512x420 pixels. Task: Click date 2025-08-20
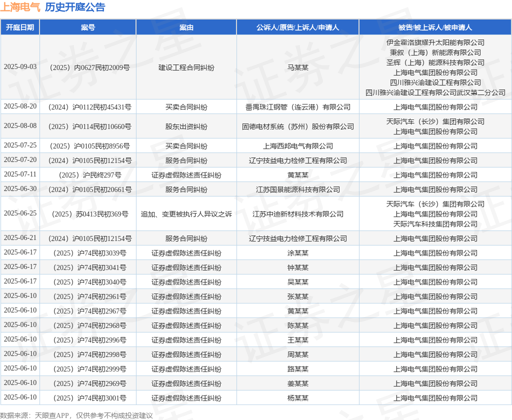[x=20, y=106]
